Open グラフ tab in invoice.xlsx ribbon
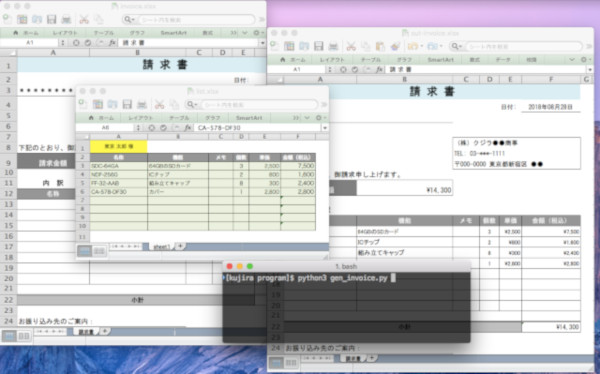This screenshot has width=600, height=374. click(x=137, y=33)
